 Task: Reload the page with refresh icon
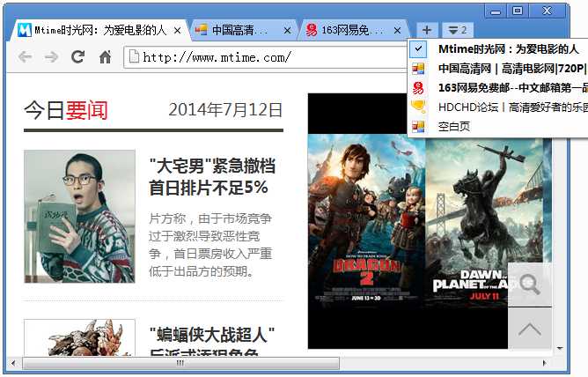(78, 56)
